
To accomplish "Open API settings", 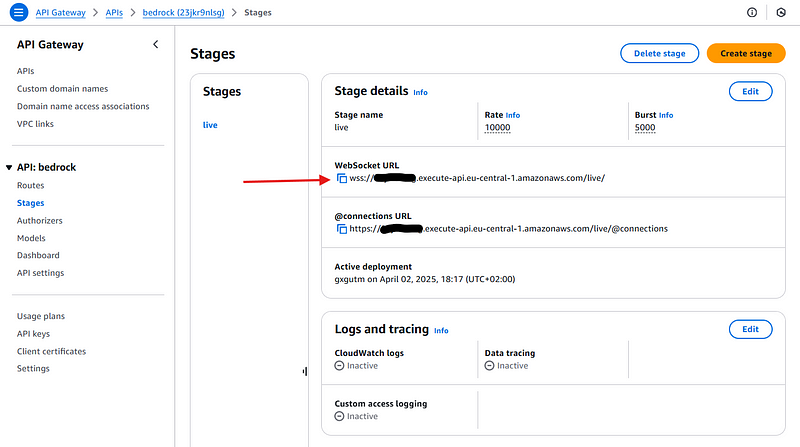I will [40, 273].
